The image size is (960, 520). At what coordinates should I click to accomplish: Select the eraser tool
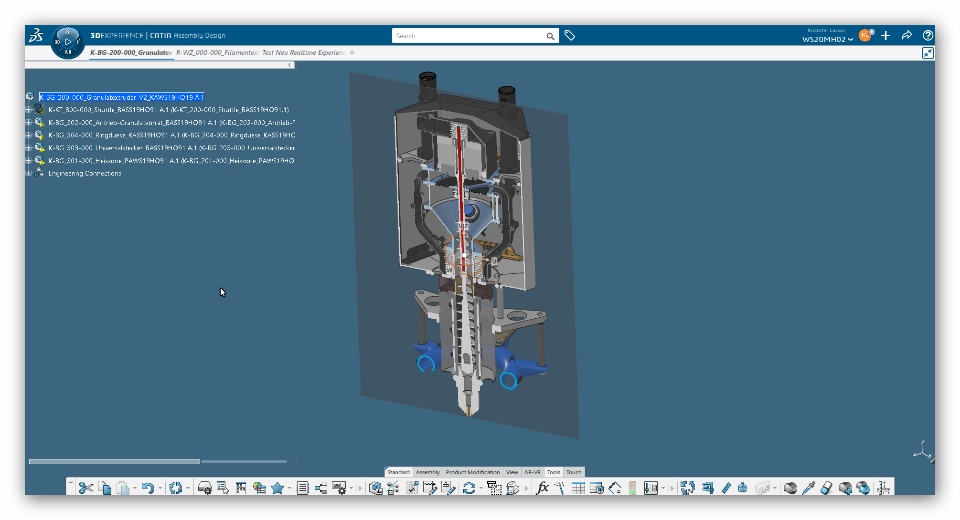[827, 488]
